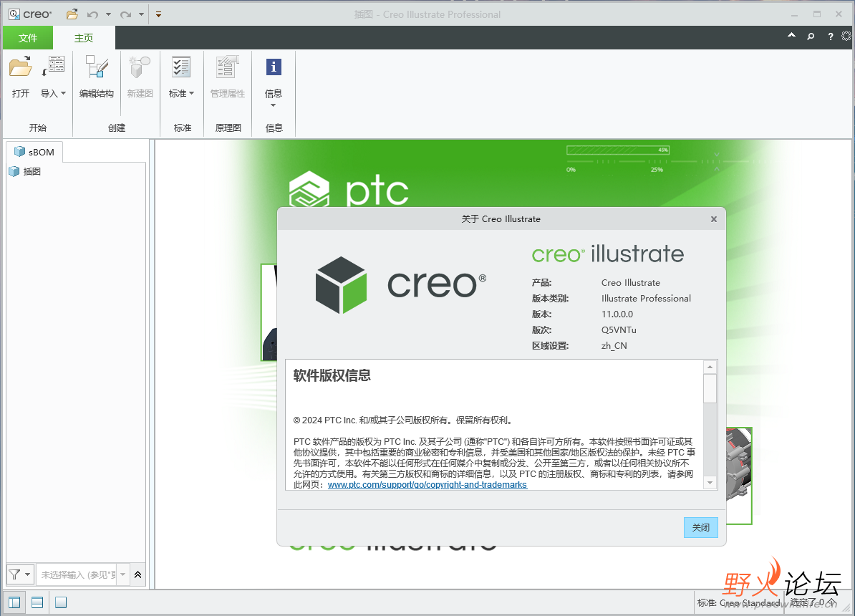The width and height of the screenshot is (855, 616).
Task: Expand the arrow under 信息
Action: [x=274, y=105]
